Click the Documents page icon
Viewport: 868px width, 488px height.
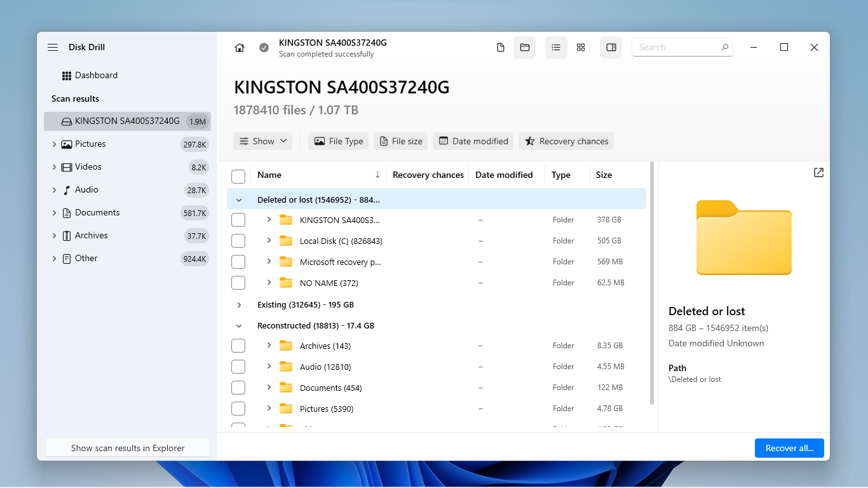pyautogui.click(x=67, y=213)
